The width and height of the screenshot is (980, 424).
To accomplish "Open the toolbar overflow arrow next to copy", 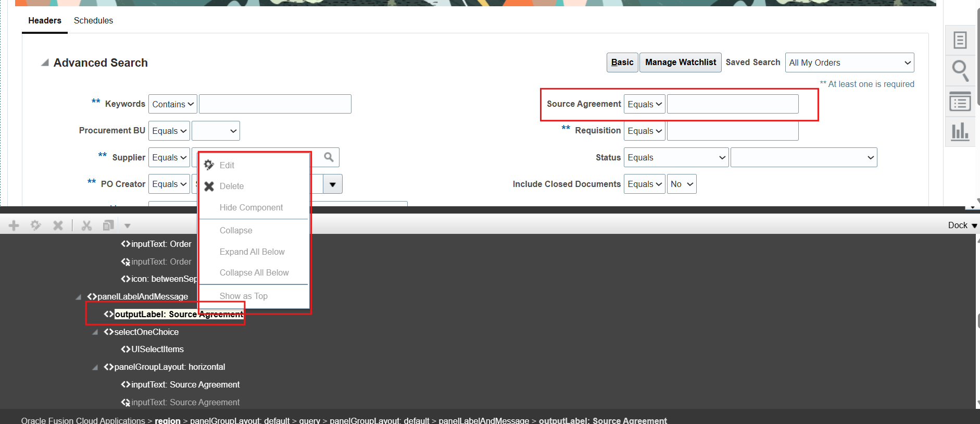I will tap(127, 226).
